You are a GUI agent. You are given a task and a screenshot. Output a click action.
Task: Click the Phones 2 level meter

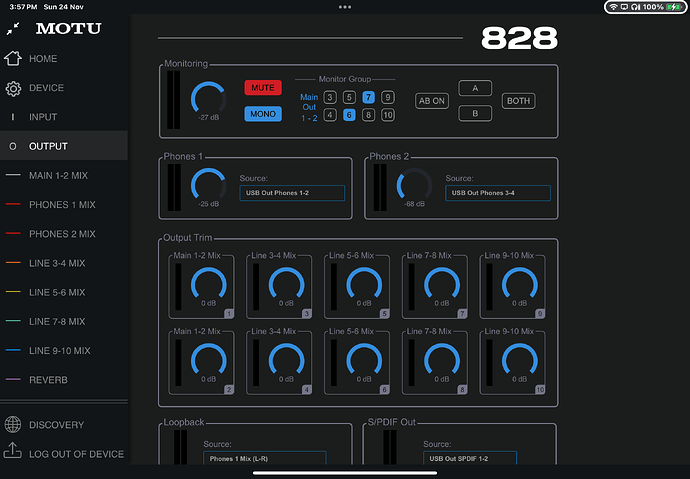click(380, 187)
